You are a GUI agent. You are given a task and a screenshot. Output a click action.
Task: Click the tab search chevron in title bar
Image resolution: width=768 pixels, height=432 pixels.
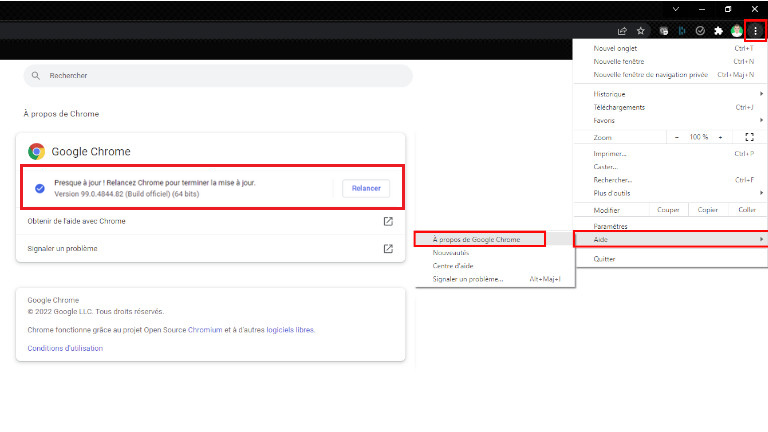[676, 9]
